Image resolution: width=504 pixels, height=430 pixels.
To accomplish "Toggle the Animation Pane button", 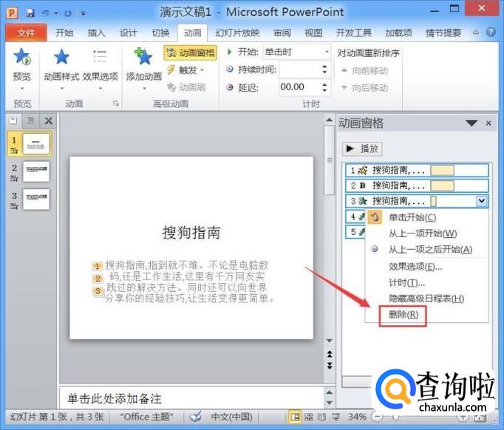I will (x=191, y=52).
